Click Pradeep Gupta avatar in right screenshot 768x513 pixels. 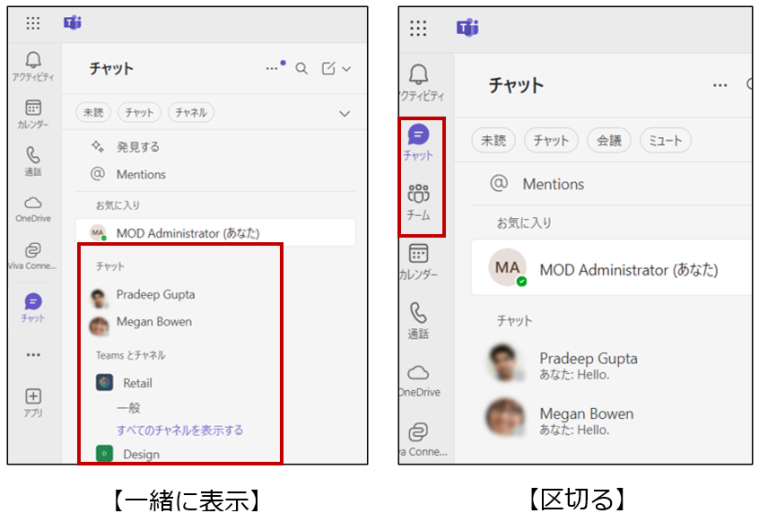pos(504,363)
